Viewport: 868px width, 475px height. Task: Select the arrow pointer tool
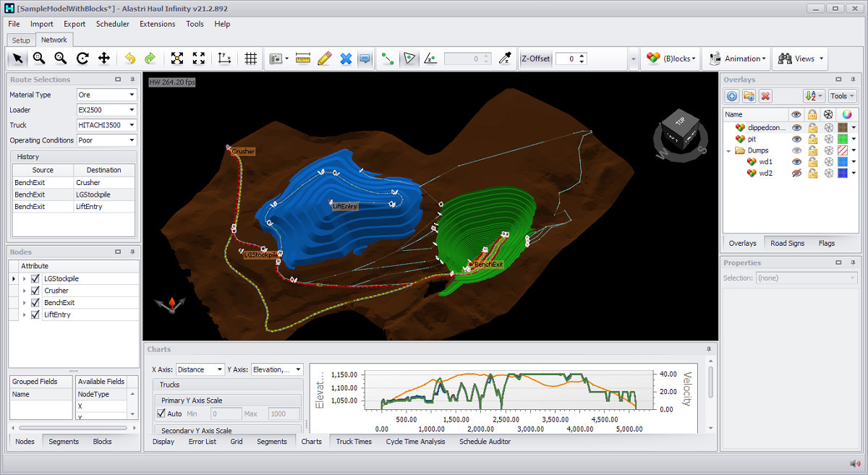17,59
